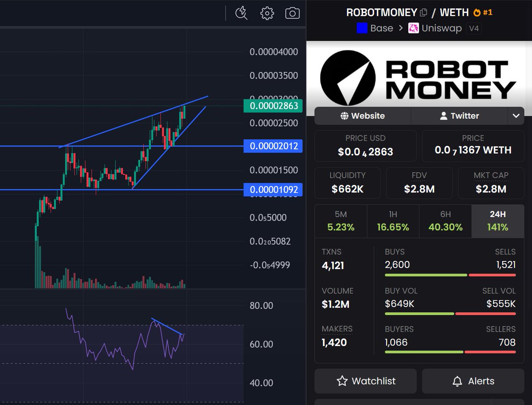
Task: Open Alerts for this pair
Action: [x=473, y=381]
